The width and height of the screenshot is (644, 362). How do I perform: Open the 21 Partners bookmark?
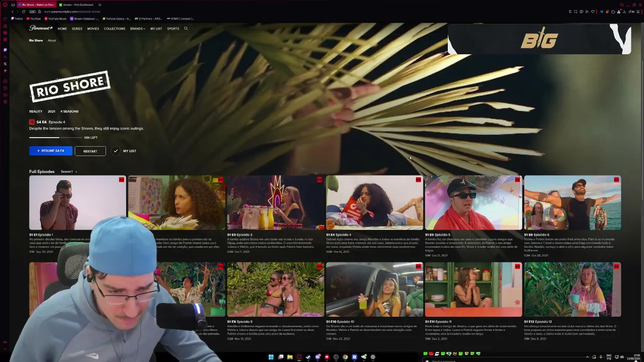(148, 19)
